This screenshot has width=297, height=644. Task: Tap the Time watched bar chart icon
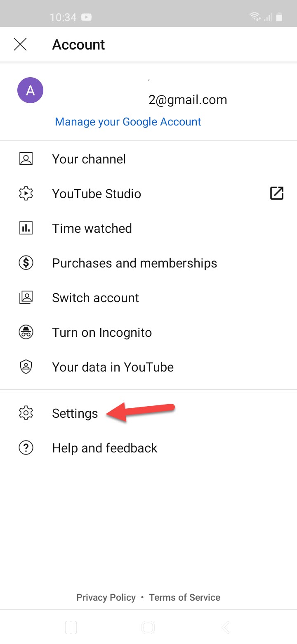point(26,228)
